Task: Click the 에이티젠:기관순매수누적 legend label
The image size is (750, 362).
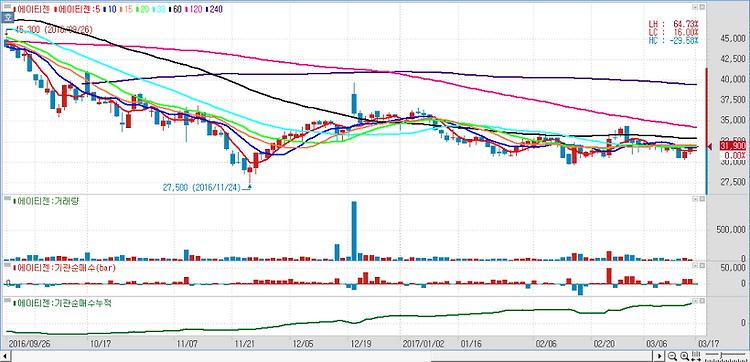Action: [x=63, y=303]
